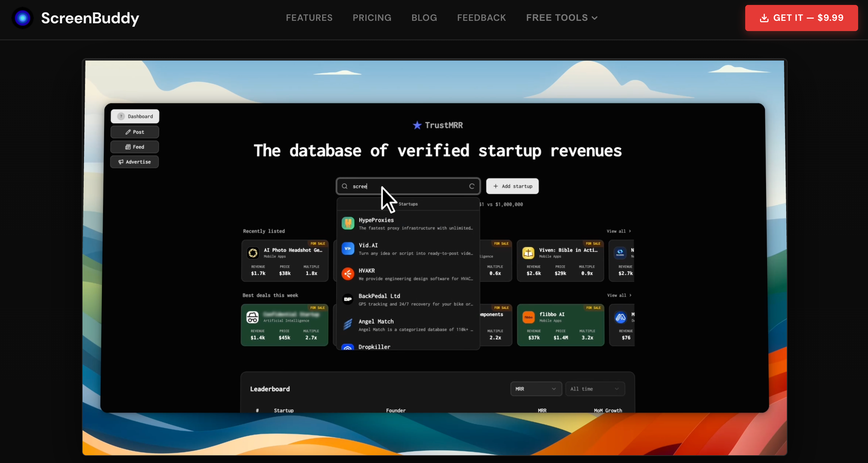Open the All time period dropdown
This screenshot has width=868, height=463.
tap(595, 389)
